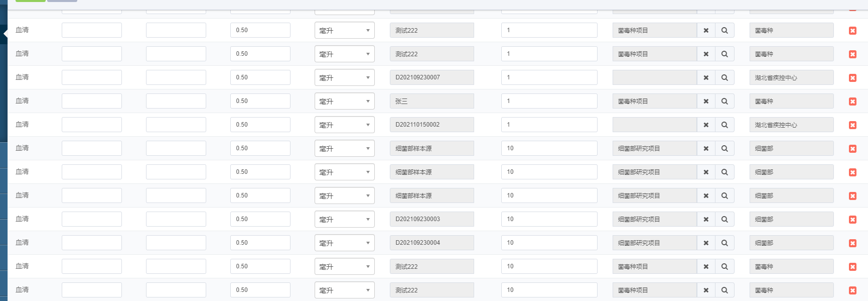
Task: Delete the D202109230007 row with the red X
Action: coord(852,78)
